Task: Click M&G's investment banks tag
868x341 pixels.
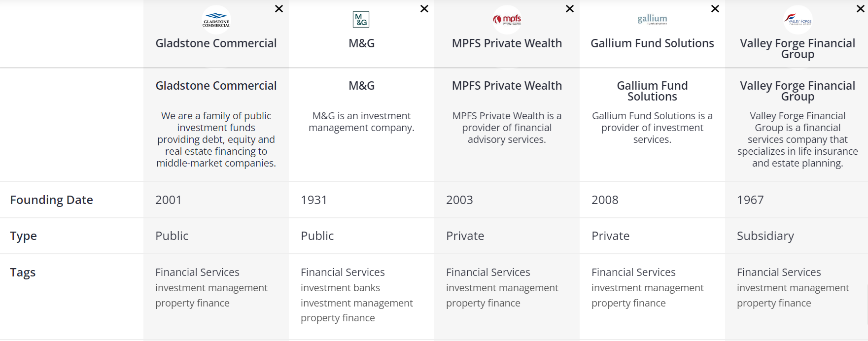Action: (x=340, y=288)
